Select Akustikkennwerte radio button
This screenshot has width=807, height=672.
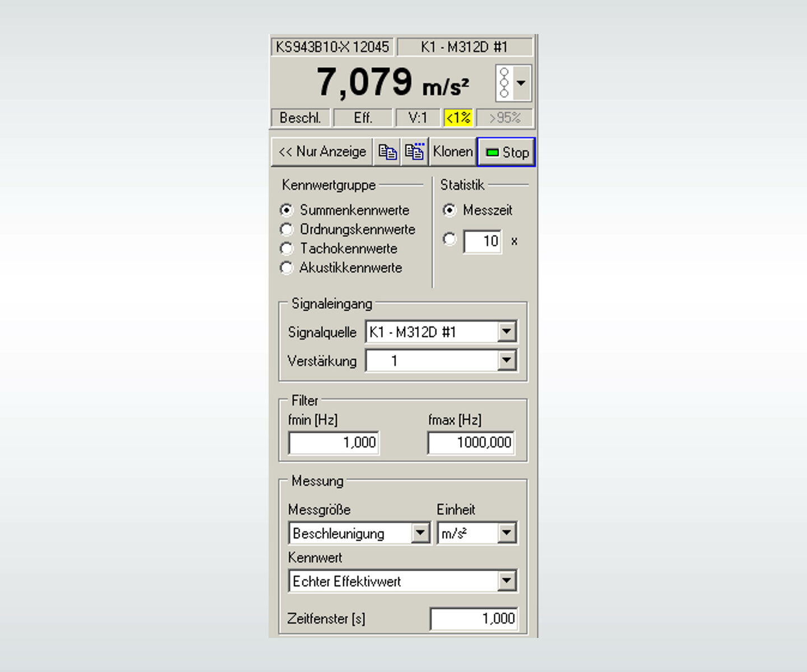pyautogui.click(x=286, y=268)
